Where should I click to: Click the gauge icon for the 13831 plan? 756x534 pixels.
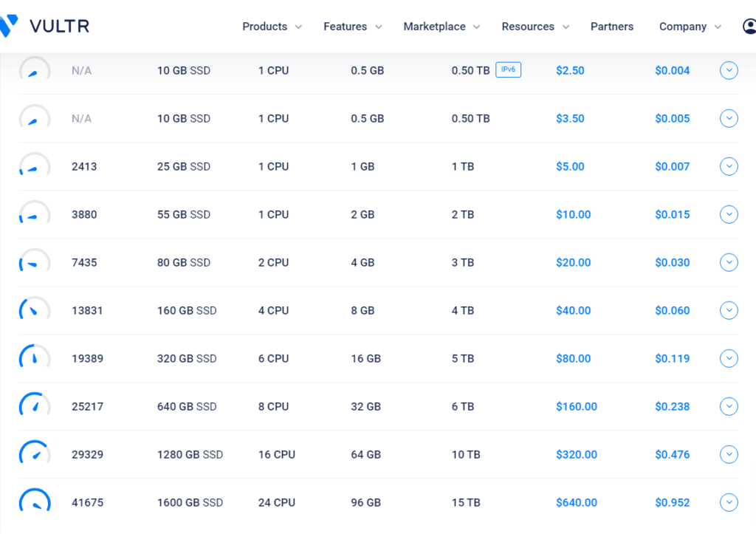[34, 310]
